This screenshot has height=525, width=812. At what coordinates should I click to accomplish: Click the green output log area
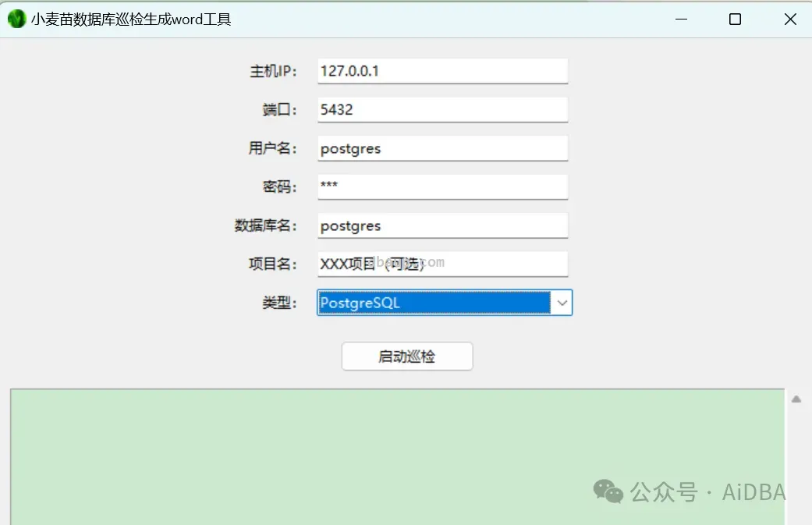(x=397, y=456)
